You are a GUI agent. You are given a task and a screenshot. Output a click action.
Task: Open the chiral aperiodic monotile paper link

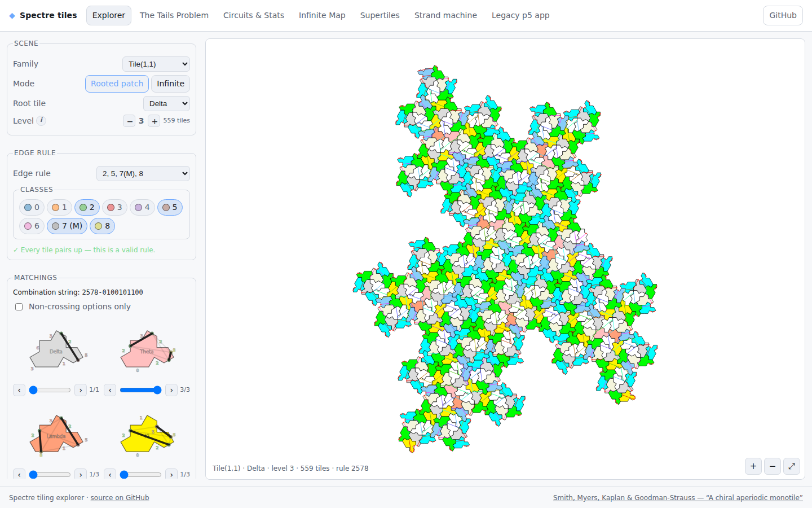click(678, 498)
